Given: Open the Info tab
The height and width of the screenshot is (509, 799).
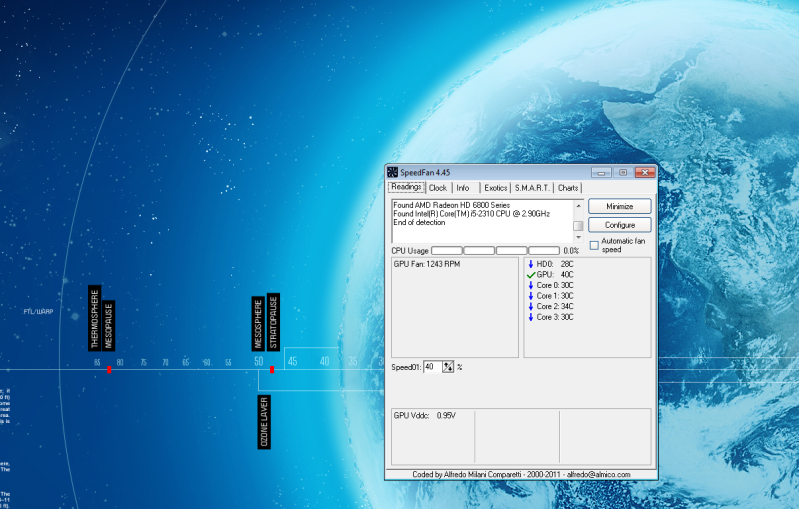Looking at the screenshot, I should tap(463, 188).
